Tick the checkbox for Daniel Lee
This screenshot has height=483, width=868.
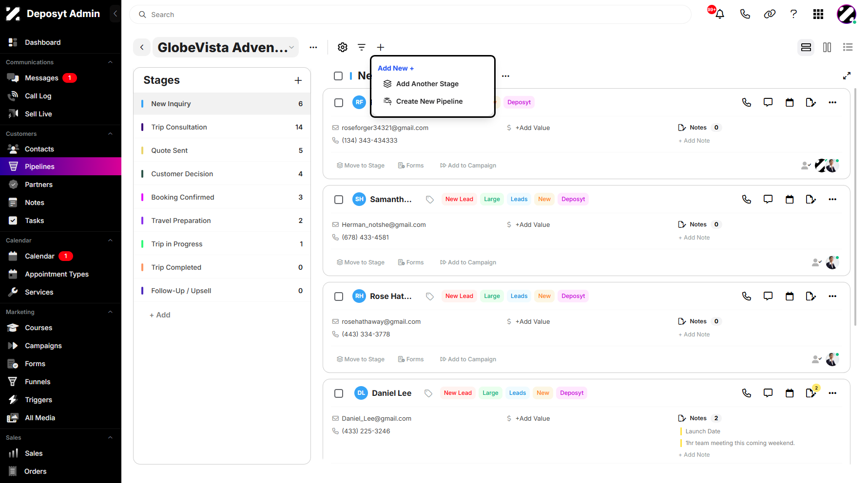pos(339,393)
